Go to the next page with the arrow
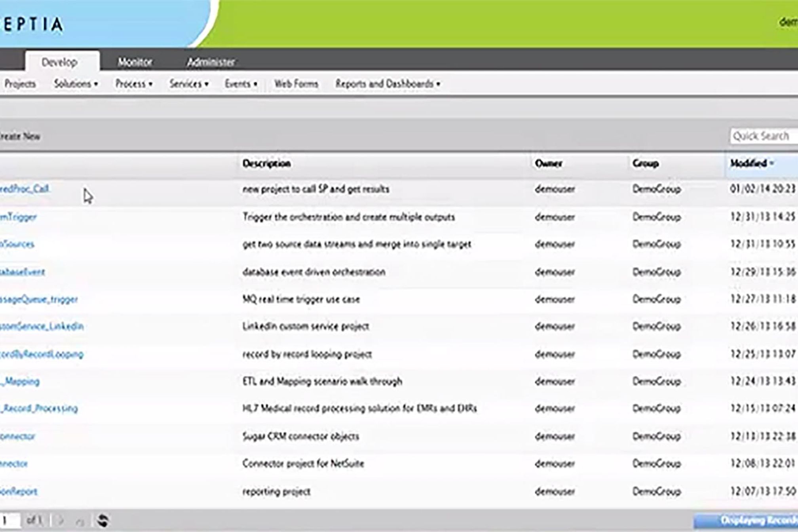The height and width of the screenshot is (532, 798). (x=61, y=521)
